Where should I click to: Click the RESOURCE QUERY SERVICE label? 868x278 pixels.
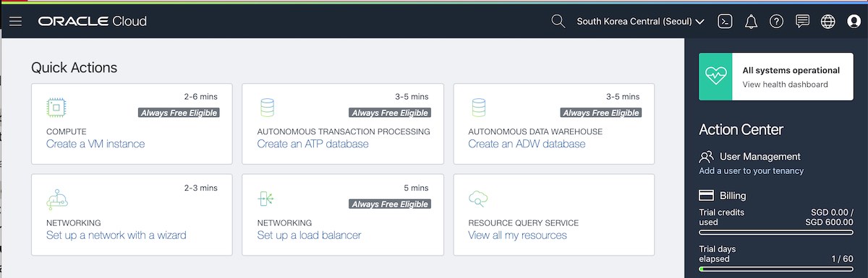point(524,223)
